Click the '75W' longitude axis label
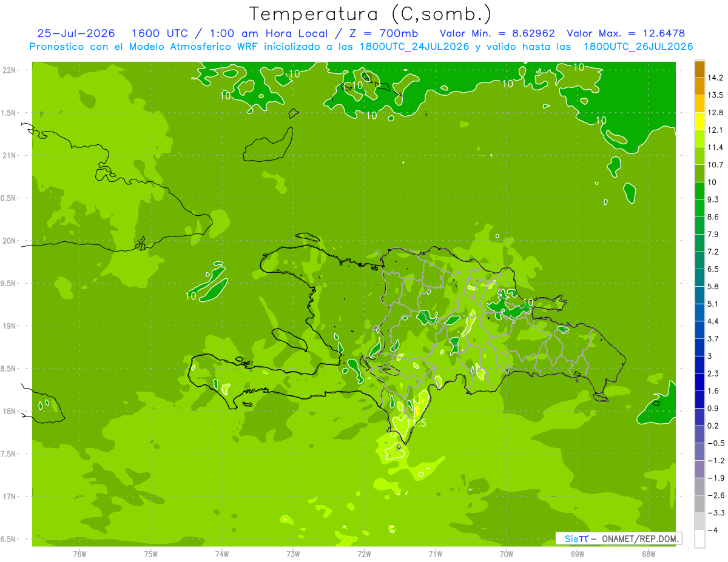 [151, 554]
